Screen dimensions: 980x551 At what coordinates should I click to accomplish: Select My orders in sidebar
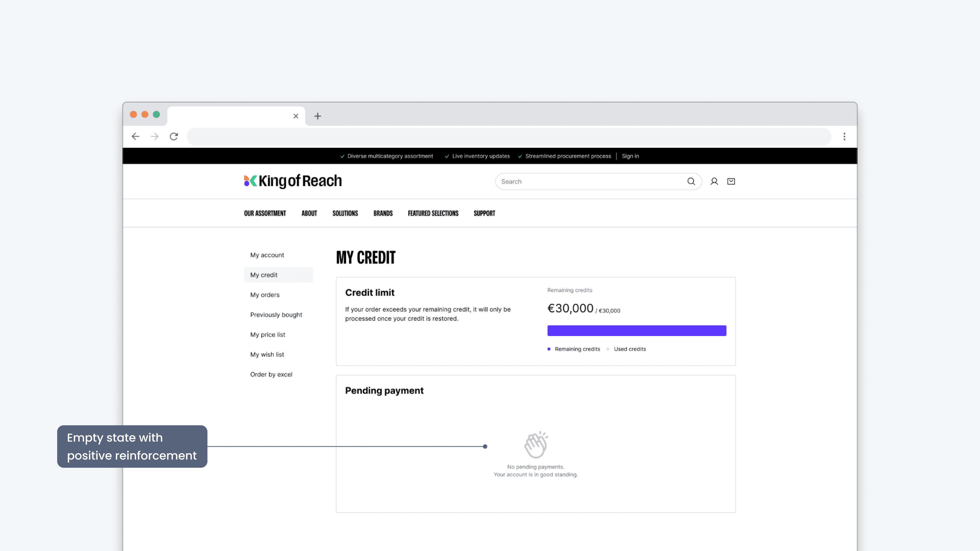pos(265,295)
